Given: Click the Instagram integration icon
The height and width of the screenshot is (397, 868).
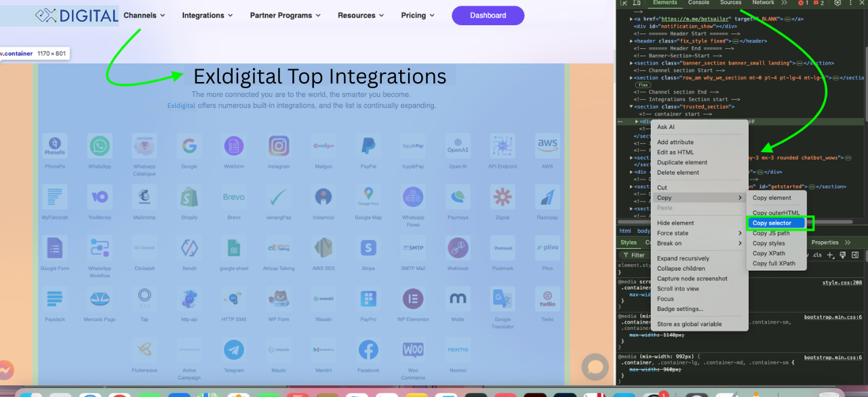Looking at the screenshot, I should pos(279,145).
